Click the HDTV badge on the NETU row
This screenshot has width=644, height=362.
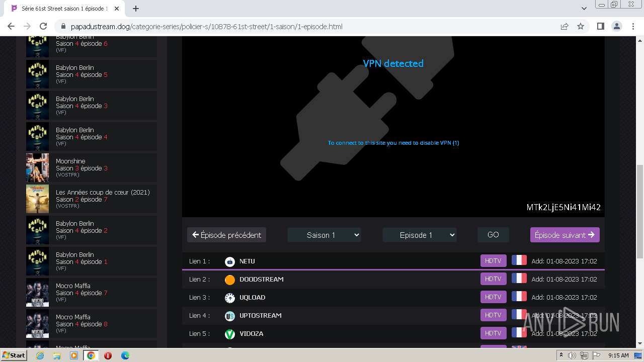pos(493,261)
